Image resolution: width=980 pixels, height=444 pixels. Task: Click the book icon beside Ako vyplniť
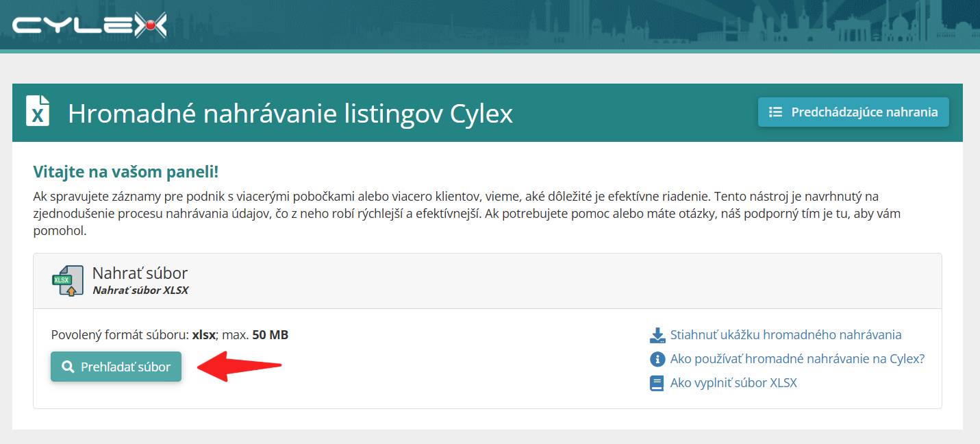657,383
